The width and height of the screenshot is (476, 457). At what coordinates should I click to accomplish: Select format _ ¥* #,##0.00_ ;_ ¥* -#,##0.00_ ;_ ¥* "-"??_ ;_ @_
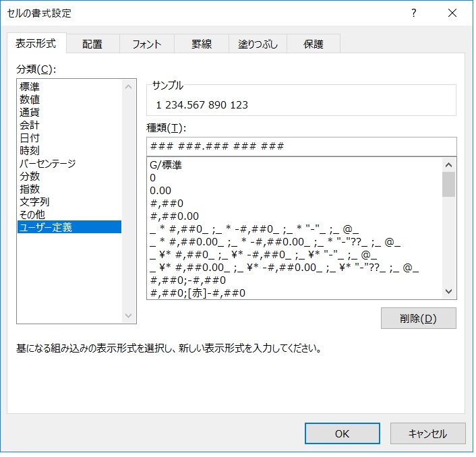tap(296, 269)
